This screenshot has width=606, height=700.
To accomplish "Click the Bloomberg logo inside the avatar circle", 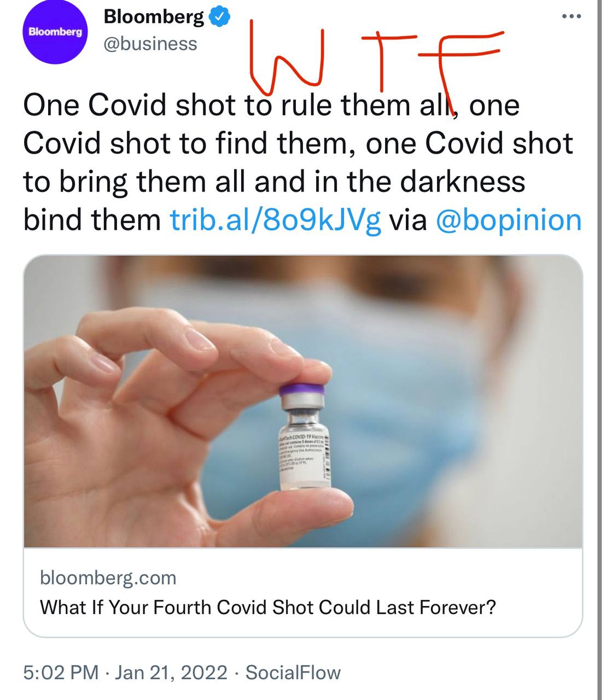I will [55, 32].
